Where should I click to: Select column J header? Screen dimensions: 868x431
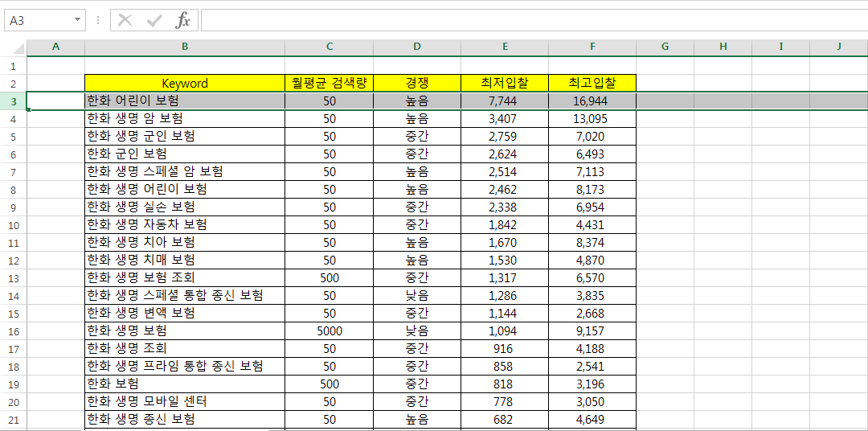838,47
